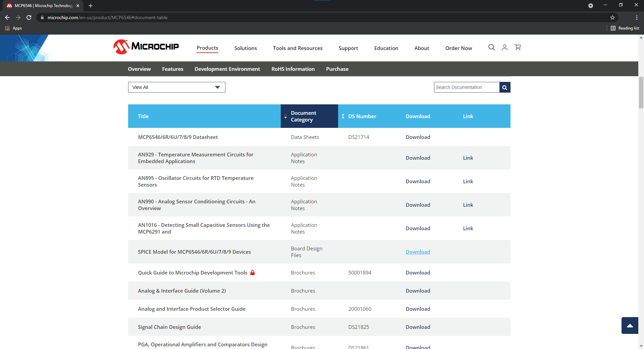The width and height of the screenshot is (644, 349).
Task: Click the browser address bar URL
Action: pyautogui.click(x=107, y=17)
